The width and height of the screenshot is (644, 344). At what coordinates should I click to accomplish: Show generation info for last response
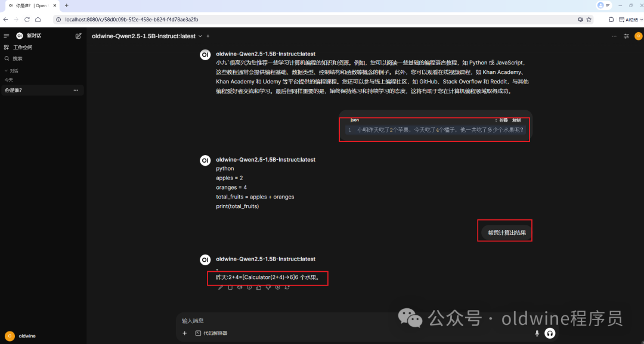click(249, 287)
